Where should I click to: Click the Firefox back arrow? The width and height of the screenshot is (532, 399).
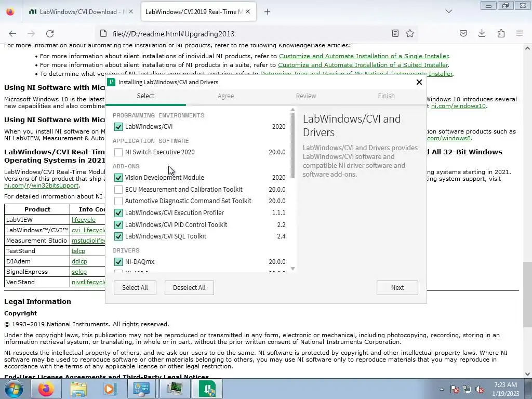[x=12, y=34]
